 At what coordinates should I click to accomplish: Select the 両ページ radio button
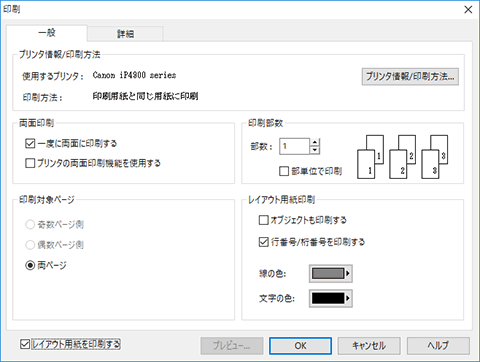click(x=30, y=265)
